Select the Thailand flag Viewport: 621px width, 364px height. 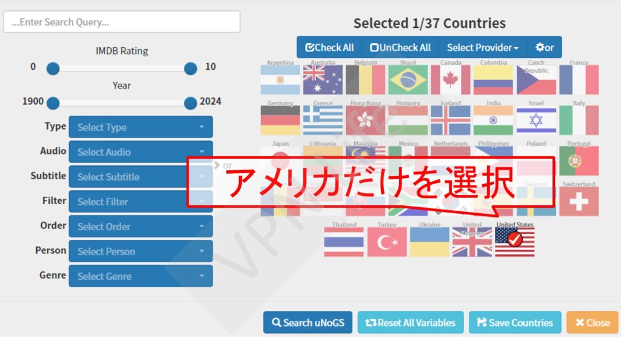[x=343, y=241]
